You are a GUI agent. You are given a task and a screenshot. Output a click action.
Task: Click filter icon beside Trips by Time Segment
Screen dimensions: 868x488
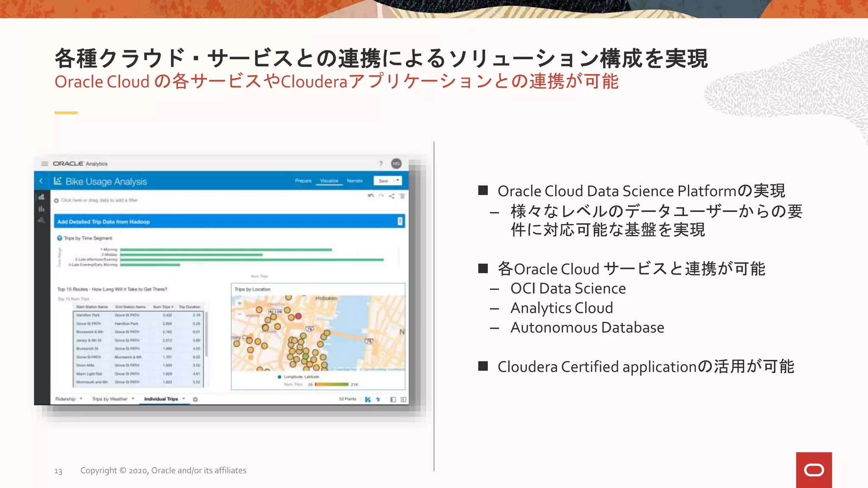(60, 238)
